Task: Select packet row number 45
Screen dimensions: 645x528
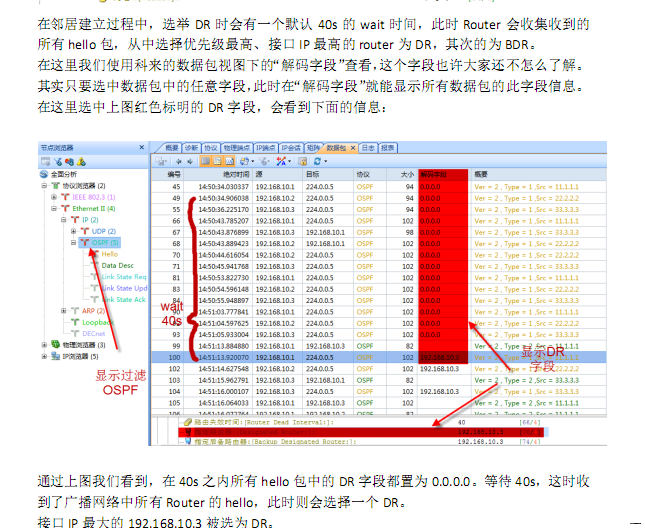Action: click(378, 187)
